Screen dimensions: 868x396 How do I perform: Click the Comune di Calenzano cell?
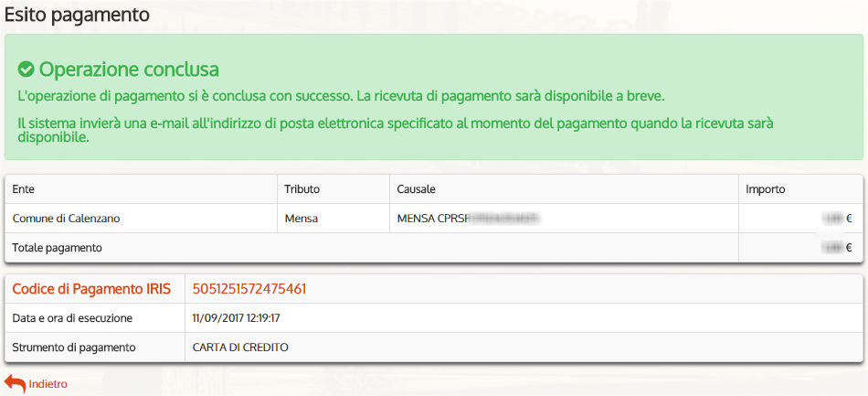pyautogui.click(x=66, y=219)
